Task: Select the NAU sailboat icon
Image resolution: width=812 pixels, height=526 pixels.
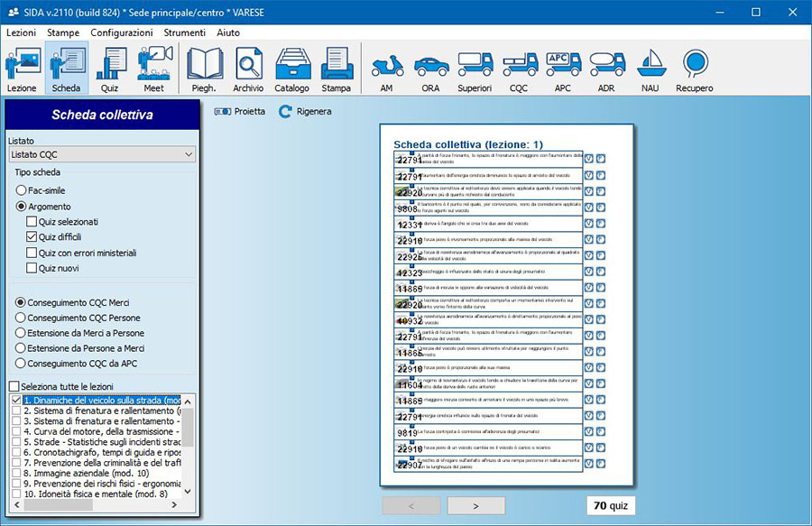Action: (x=651, y=69)
